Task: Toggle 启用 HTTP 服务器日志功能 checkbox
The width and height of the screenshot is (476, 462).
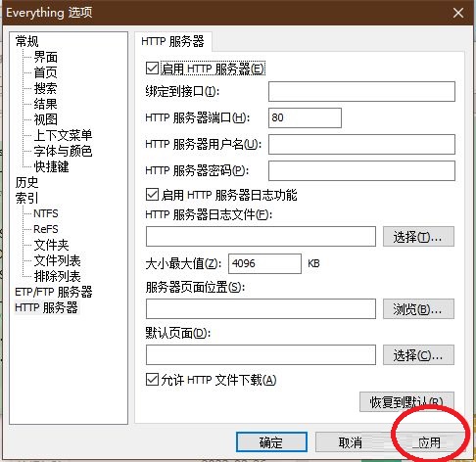Action: tap(152, 195)
